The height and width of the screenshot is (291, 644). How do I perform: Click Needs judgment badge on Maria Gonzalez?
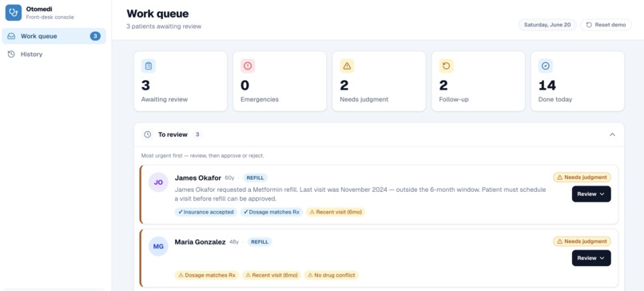[x=582, y=241]
